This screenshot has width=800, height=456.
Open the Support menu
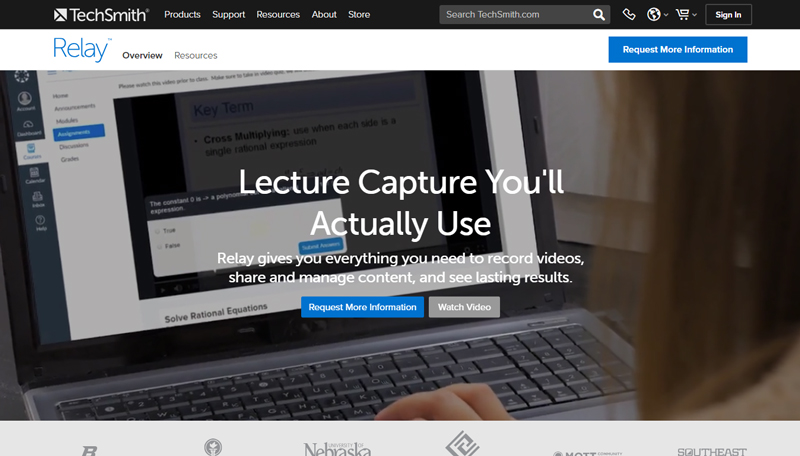pos(229,15)
